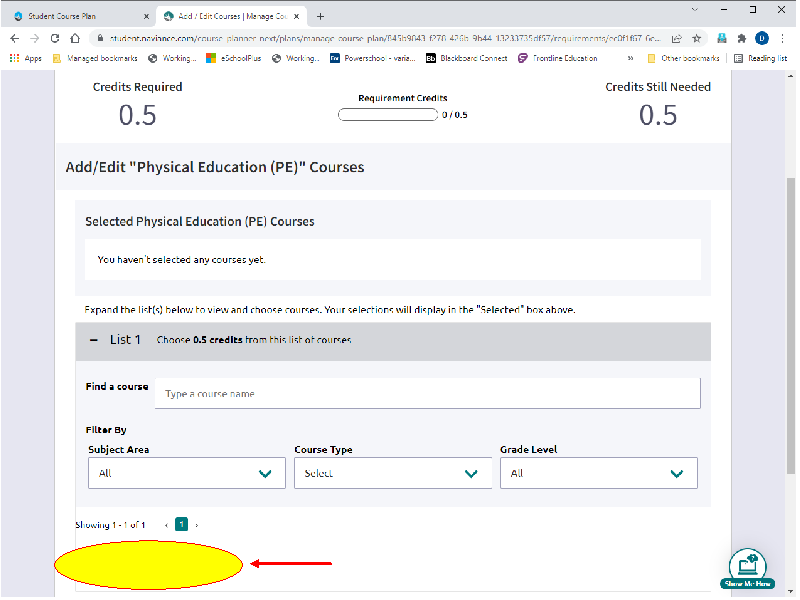Open the blue extension icon beside the star
800x600 pixels.
click(x=722, y=38)
